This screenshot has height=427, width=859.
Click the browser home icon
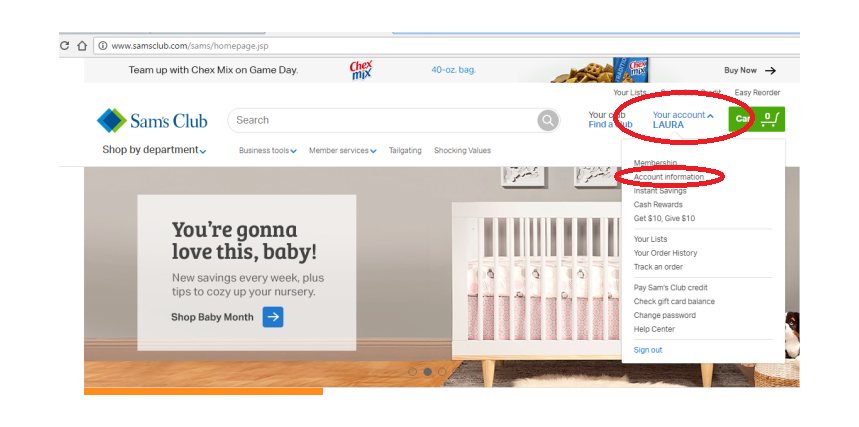[x=82, y=46]
